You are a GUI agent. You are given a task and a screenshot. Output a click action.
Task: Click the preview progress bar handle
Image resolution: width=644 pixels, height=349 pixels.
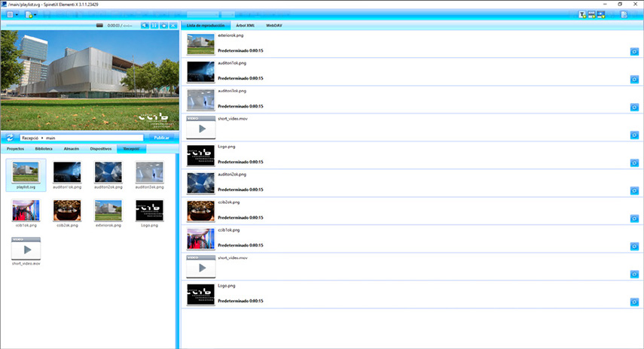tap(99, 26)
